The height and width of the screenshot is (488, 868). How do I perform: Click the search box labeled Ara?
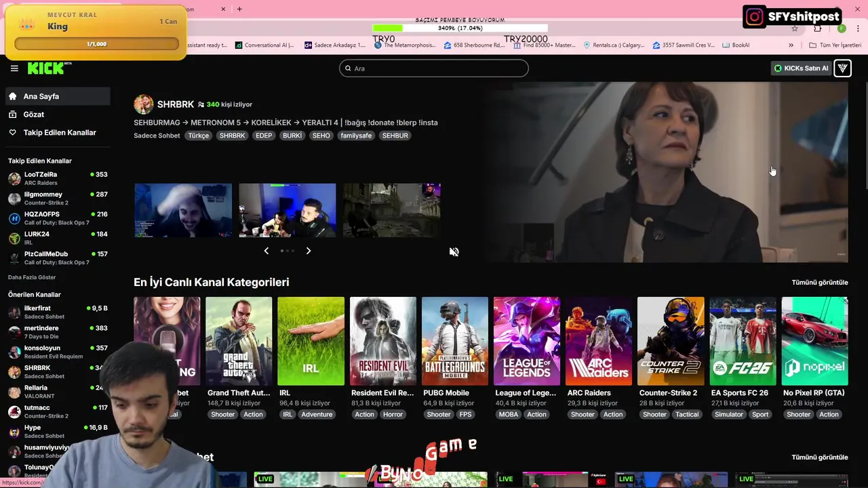point(433,68)
